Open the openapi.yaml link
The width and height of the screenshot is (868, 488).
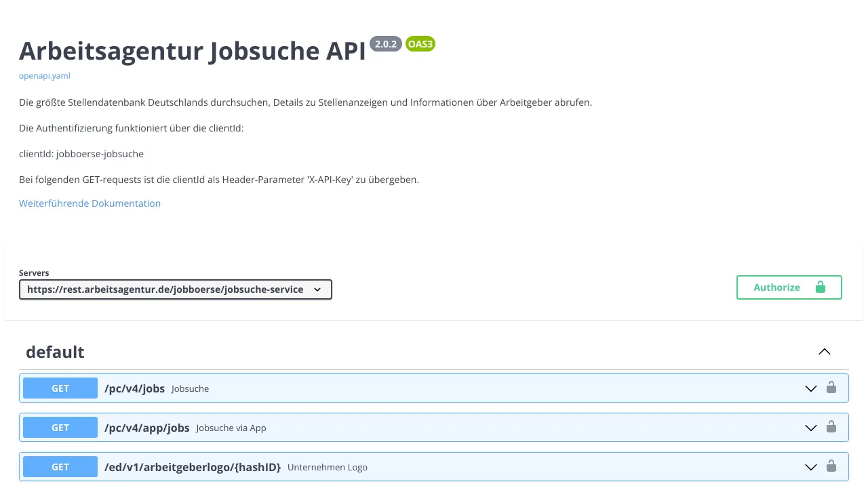coord(45,76)
